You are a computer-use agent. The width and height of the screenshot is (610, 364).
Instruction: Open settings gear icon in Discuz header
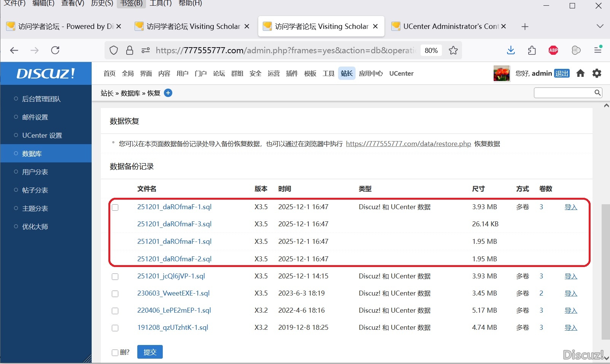coord(597,73)
